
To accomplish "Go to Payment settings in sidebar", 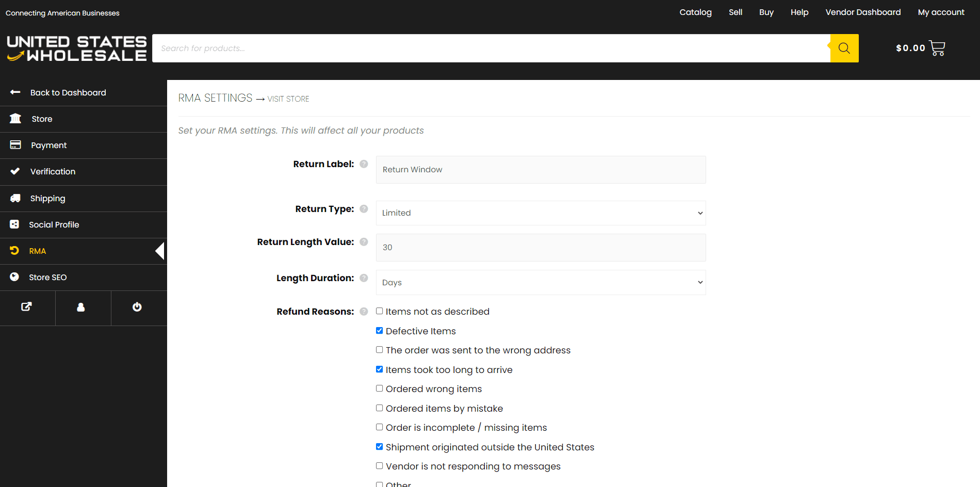I will 48,145.
